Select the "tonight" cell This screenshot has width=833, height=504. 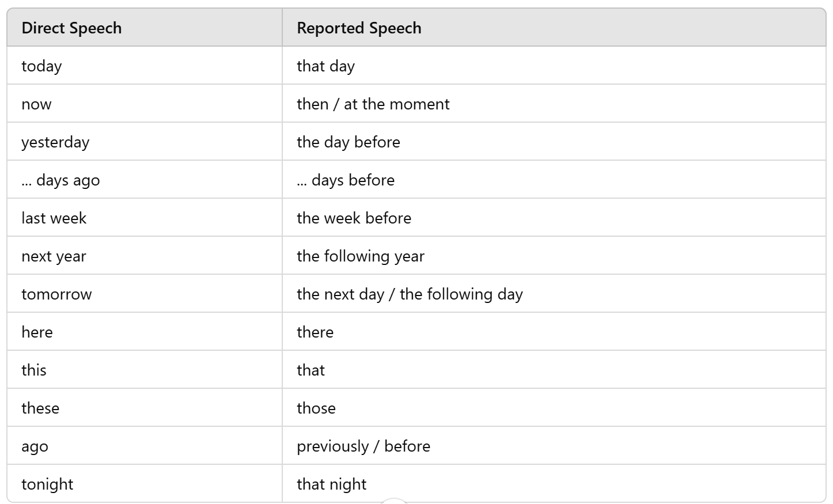tap(47, 484)
